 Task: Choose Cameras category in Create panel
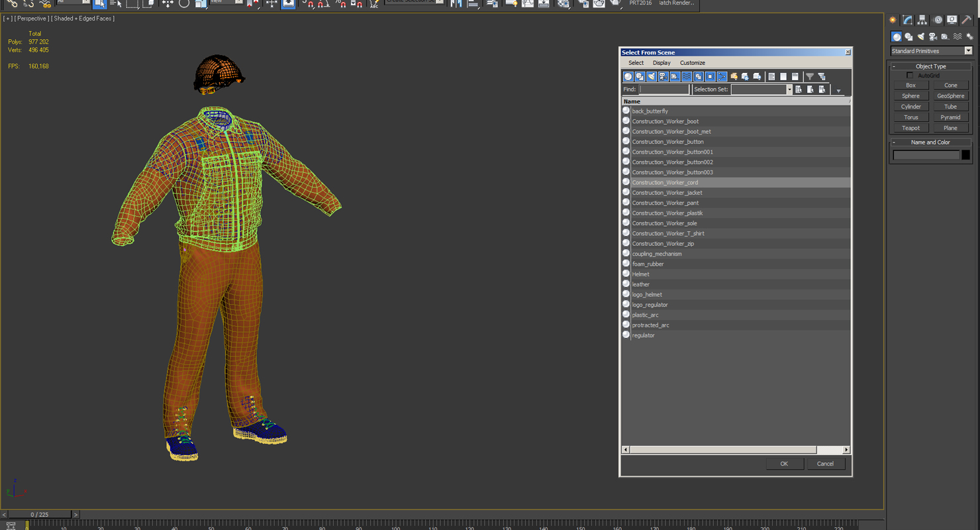tap(933, 37)
